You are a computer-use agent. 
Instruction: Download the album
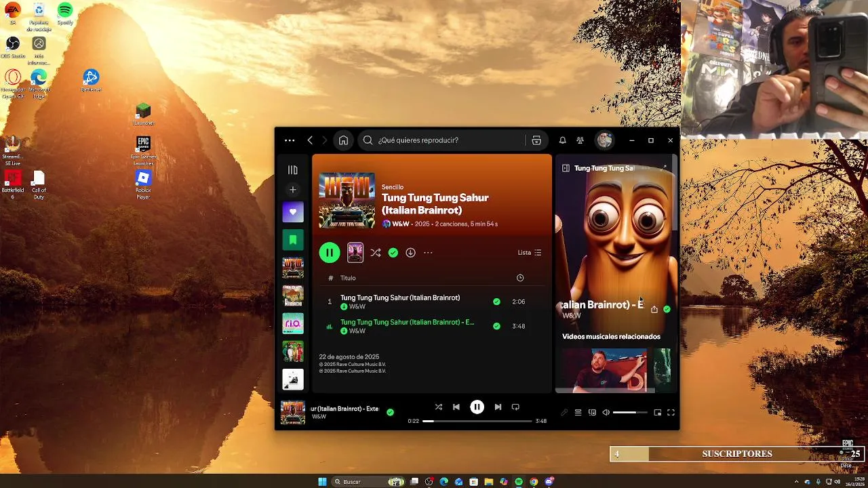410,253
